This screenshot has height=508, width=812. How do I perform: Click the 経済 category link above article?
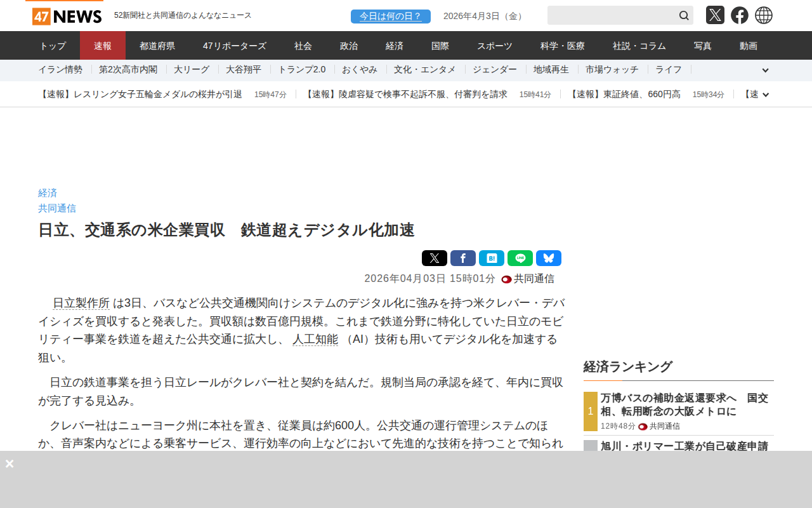tap(48, 193)
